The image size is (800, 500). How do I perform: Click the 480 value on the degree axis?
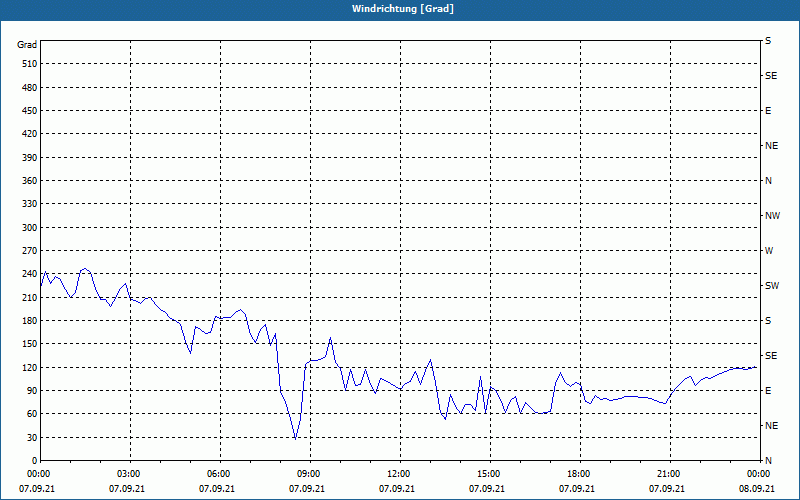click(30, 88)
